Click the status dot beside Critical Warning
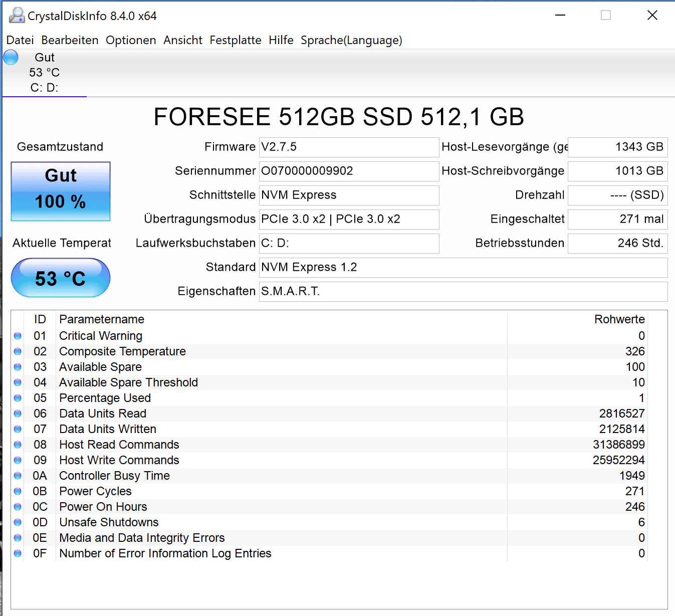The width and height of the screenshot is (675, 616). pos(18,336)
